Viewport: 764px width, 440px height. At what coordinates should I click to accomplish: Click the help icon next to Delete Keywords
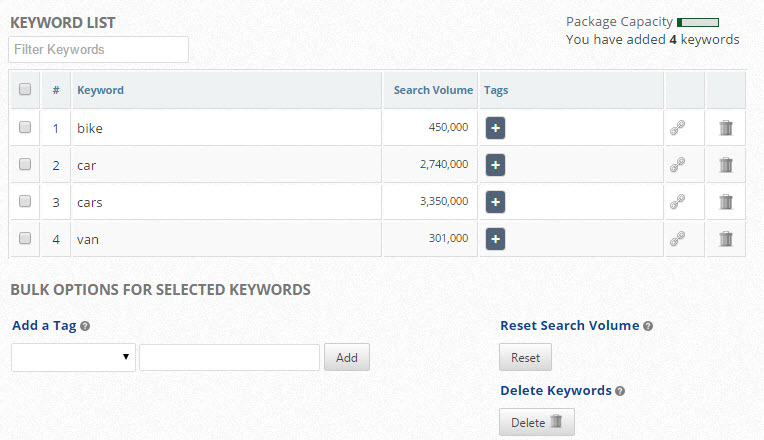619,391
